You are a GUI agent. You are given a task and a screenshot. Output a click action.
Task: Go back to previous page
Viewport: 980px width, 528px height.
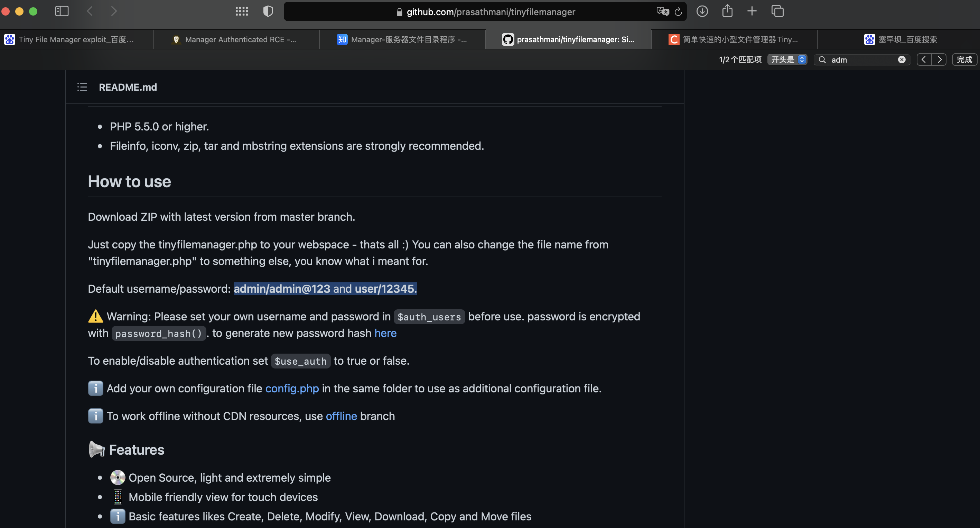click(90, 11)
